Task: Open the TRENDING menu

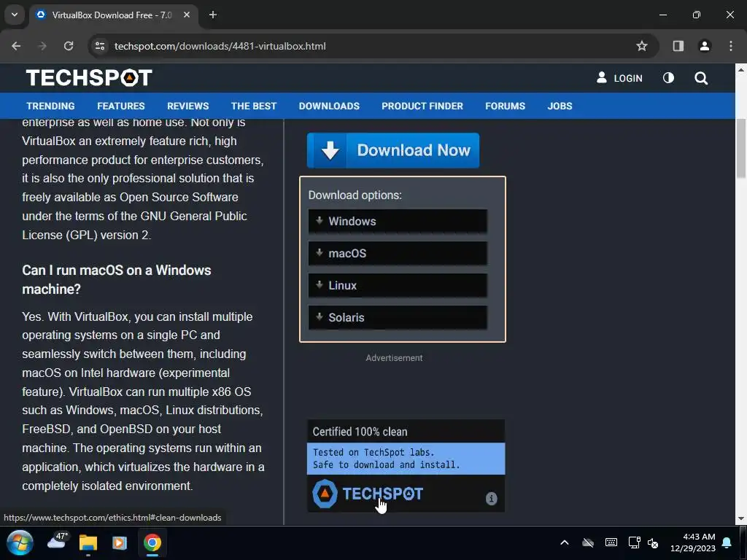Action: [50, 106]
